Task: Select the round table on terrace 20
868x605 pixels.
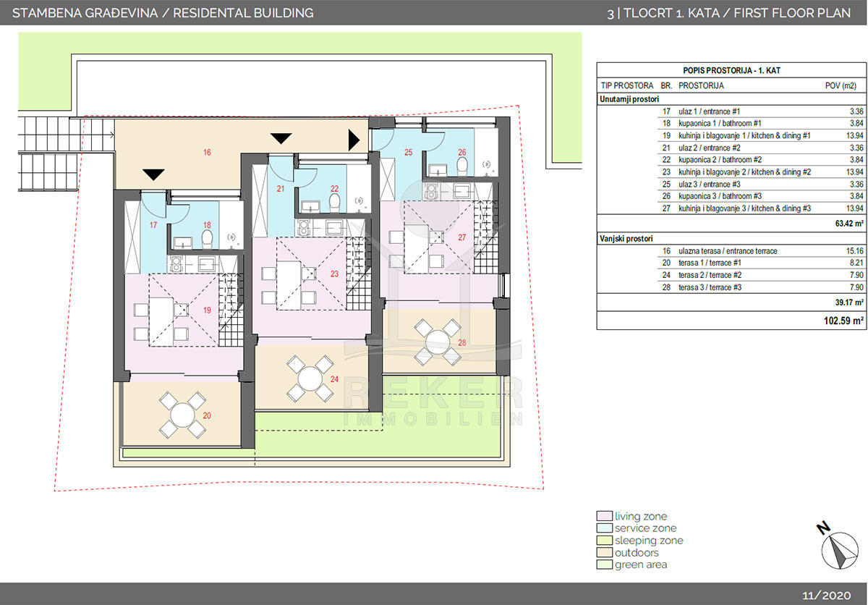Action: pos(181,415)
